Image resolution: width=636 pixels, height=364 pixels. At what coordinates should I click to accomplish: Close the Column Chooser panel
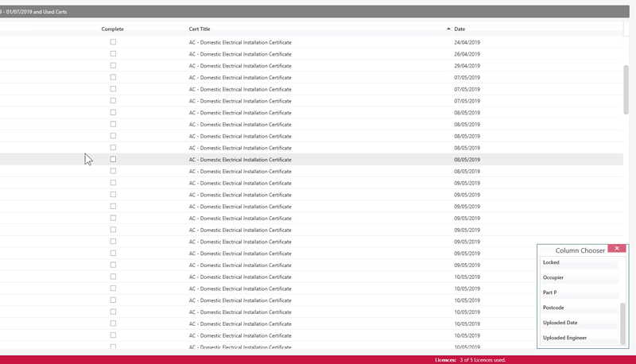(x=616, y=249)
